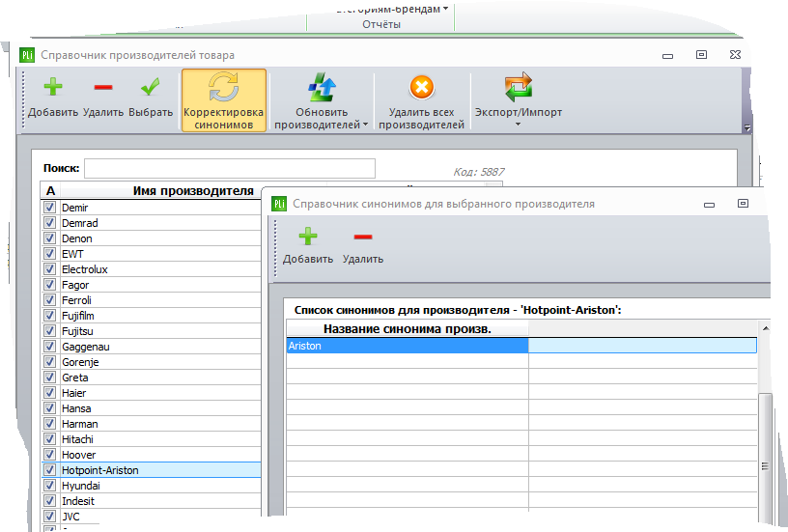788x532 pixels.
Task: Click Название синонима произв. column header
Action: click(408, 329)
